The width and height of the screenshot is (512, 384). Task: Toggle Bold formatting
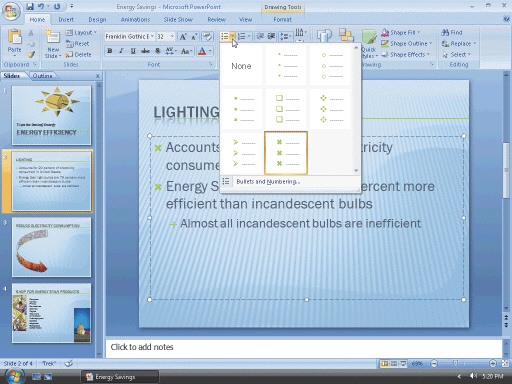click(109, 51)
